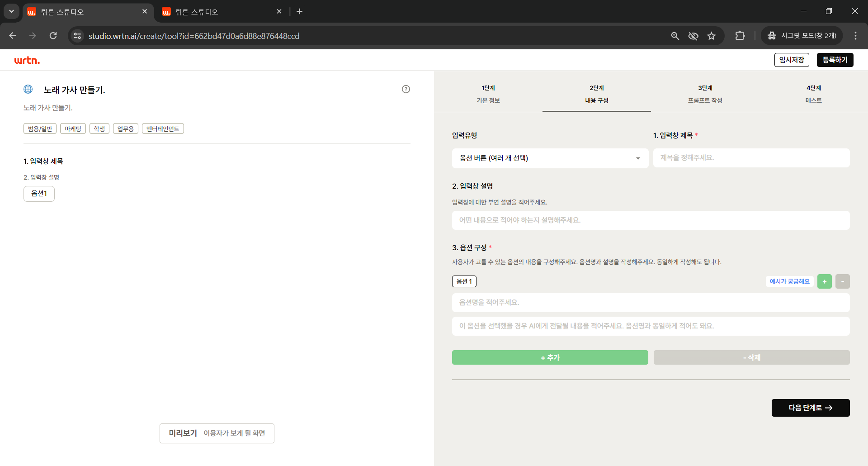Click the 등록하기 button
This screenshot has height=466, width=868.
click(x=835, y=60)
